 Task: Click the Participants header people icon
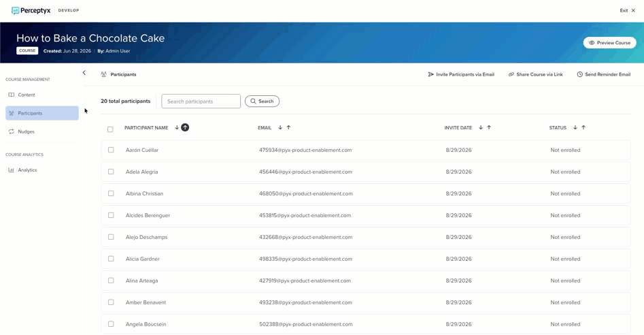(x=103, y=74)
